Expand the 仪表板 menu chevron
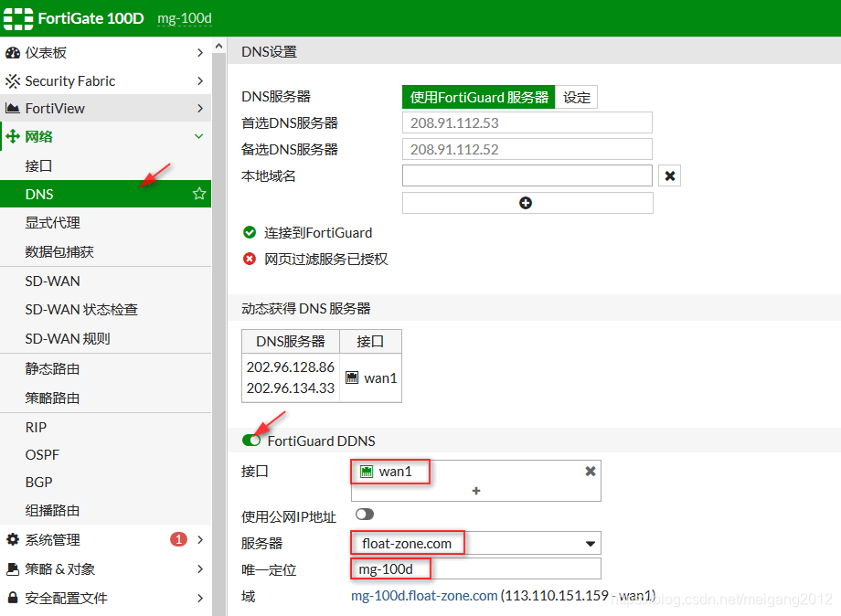Screen dimensions: 841x616 pos(200,52)
